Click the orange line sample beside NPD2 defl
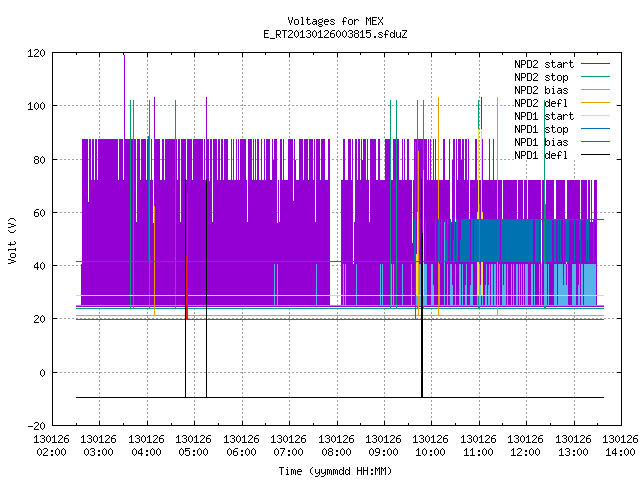This screenshot has height=480, width=640. click(x=596, y=102)
